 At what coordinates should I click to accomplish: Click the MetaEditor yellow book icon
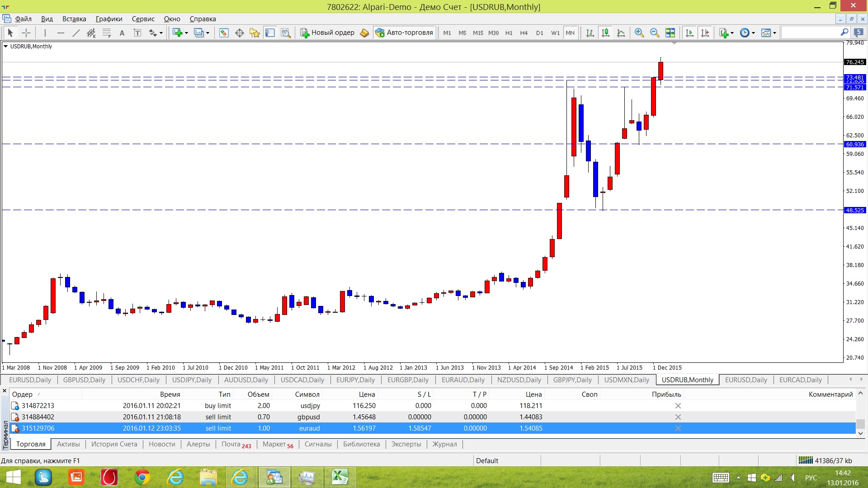click(364, 33)
